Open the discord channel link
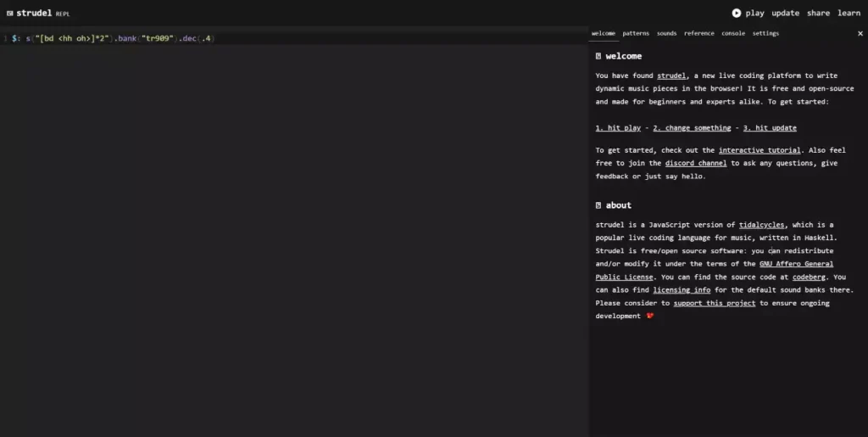The image size is (868, 437). 696,164
